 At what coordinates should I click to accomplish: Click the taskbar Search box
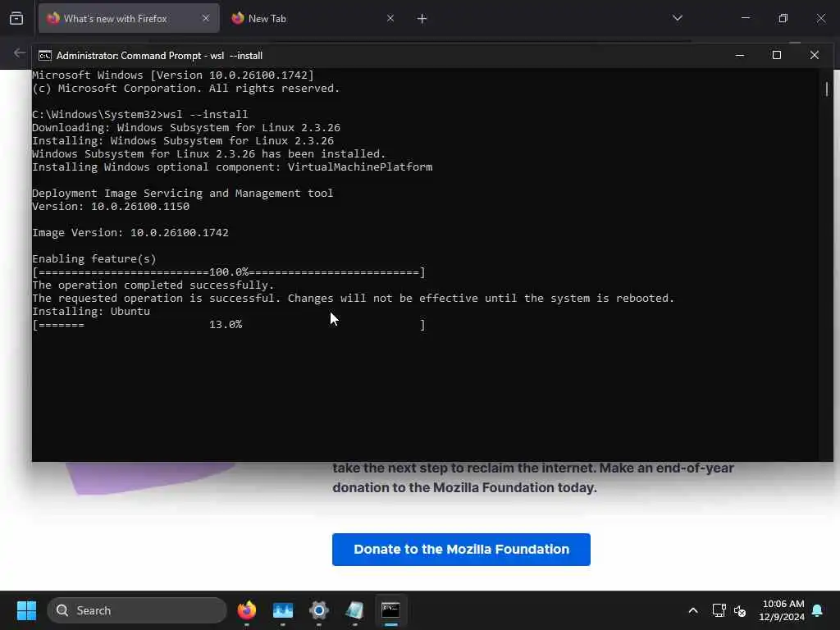137,610
